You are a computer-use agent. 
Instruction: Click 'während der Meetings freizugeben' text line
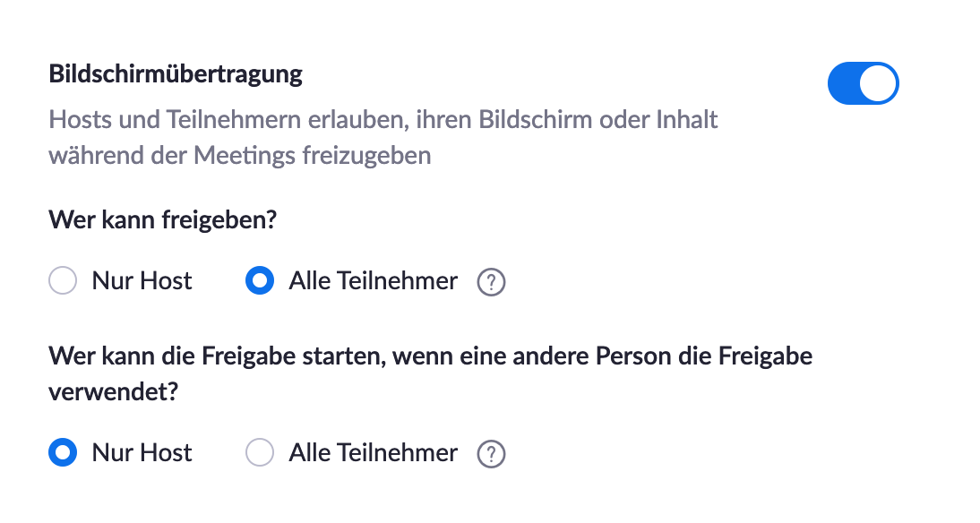point(240,155)
